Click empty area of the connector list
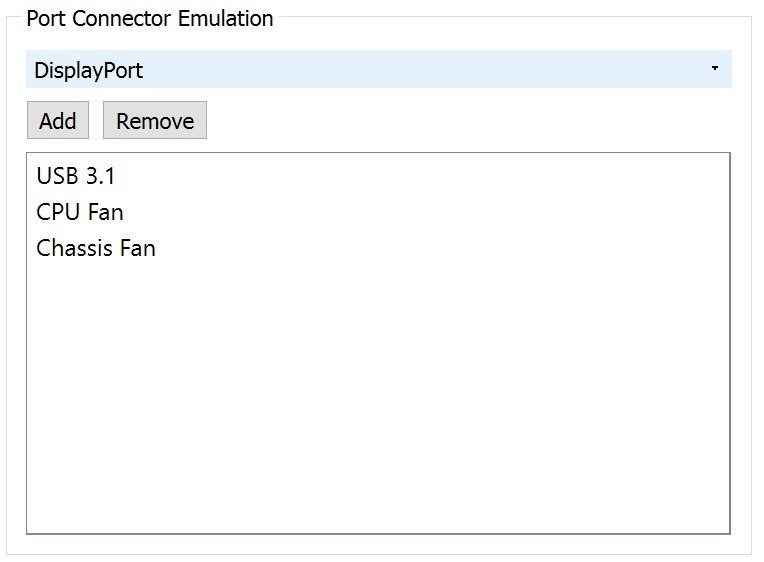This screenshot has height=562, width=764. (378, 400)
